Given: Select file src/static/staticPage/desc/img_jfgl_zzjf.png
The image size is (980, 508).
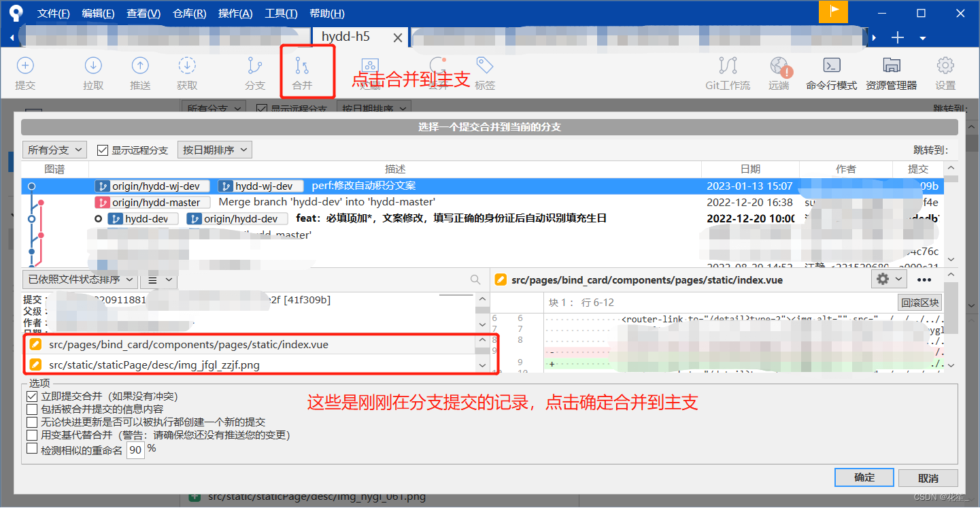Looking at the screenshot, I should (250, 365).
